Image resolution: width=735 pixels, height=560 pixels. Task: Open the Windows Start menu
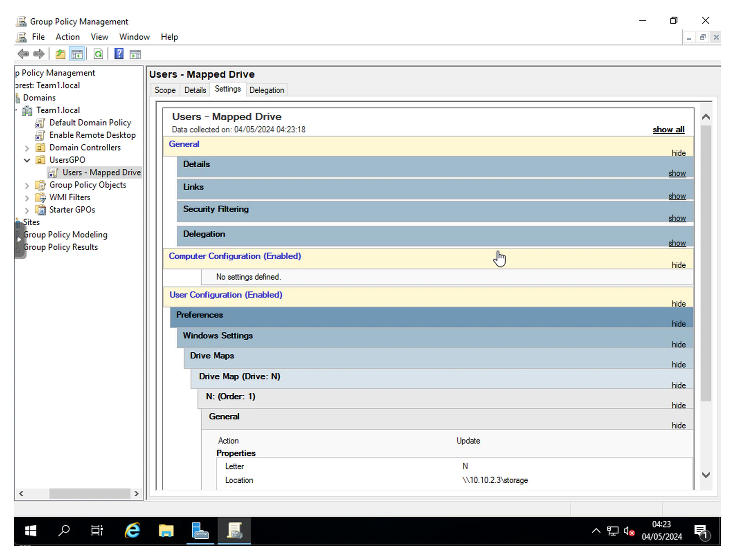[x=31, y=531]
